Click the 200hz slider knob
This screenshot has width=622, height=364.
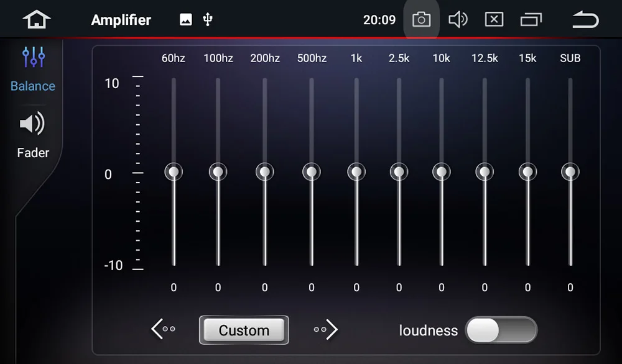point(265,172)
